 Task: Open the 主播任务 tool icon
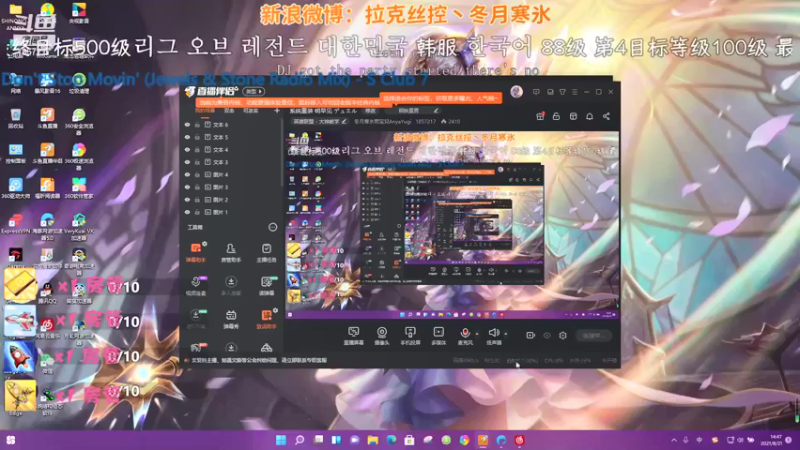266,252
